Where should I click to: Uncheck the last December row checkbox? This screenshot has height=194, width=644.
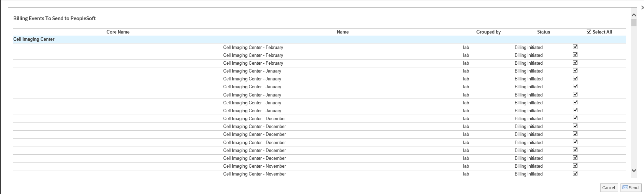pyautogui.click(x=575, y=158)
